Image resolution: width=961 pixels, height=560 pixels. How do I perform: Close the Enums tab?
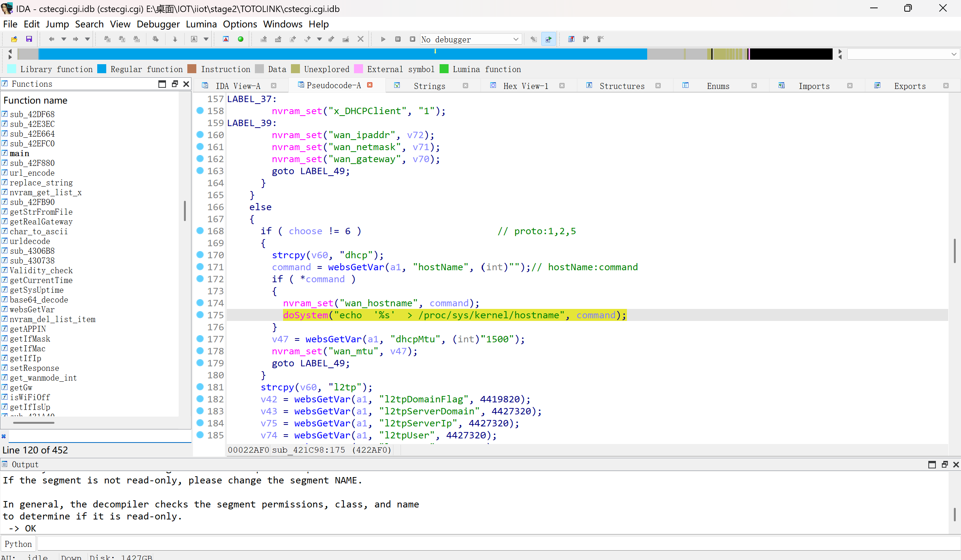[754, 86]
